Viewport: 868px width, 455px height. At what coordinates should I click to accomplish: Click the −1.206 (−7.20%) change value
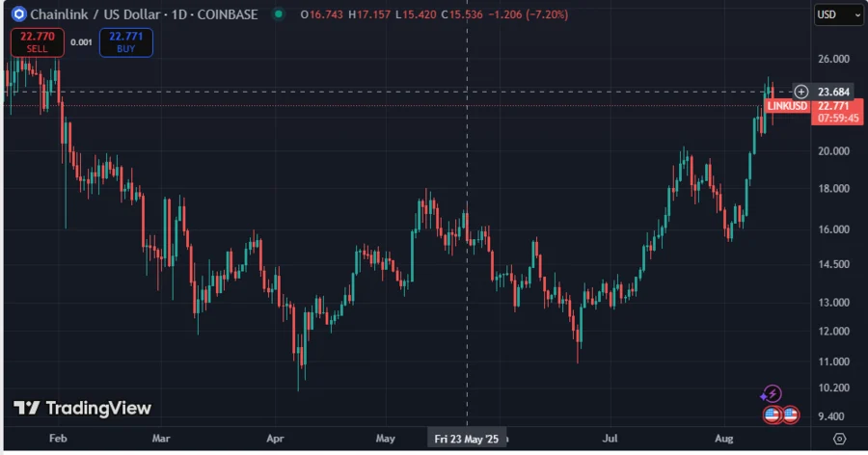[x=529, y=14]
